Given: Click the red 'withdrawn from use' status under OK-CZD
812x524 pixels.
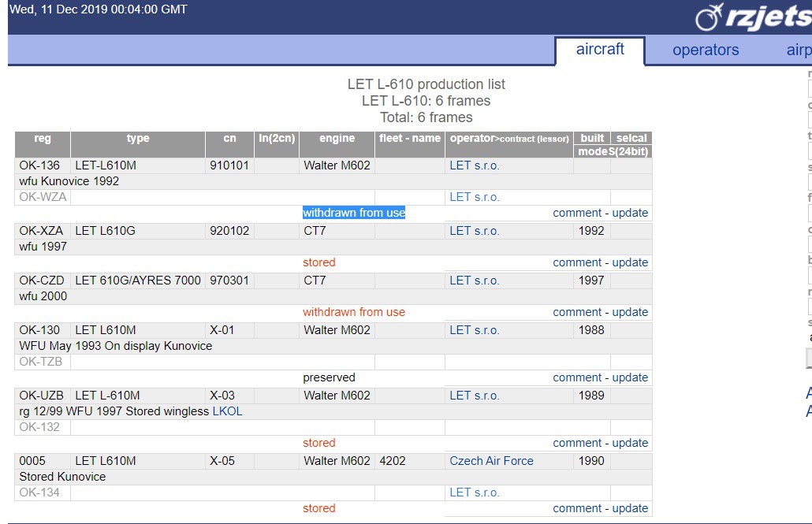Looking at the screenshot, I should pos(354,312).
